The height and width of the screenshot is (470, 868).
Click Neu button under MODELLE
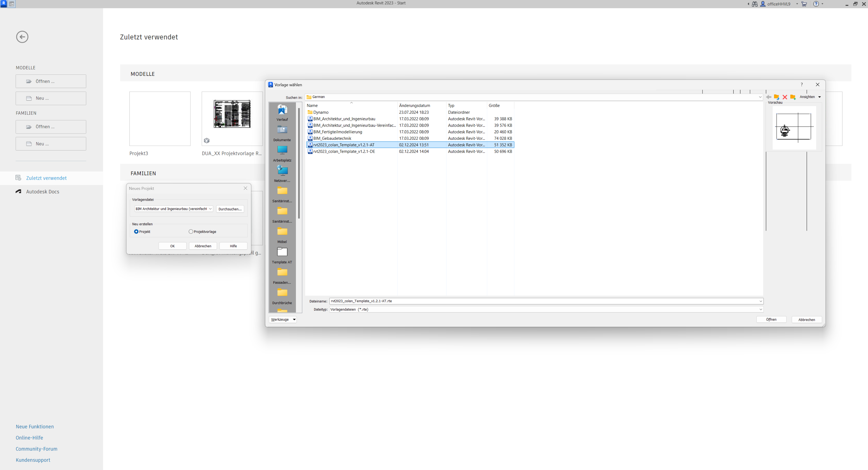[x=51, y=98]
